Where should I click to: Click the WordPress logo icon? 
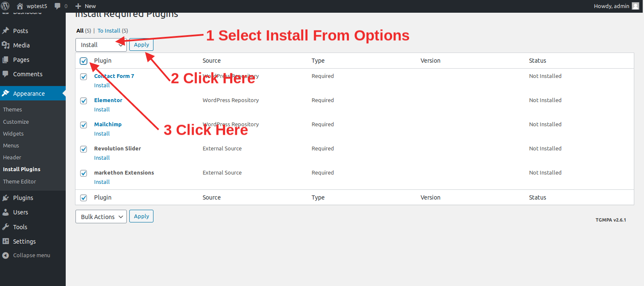tap(6, 6)
